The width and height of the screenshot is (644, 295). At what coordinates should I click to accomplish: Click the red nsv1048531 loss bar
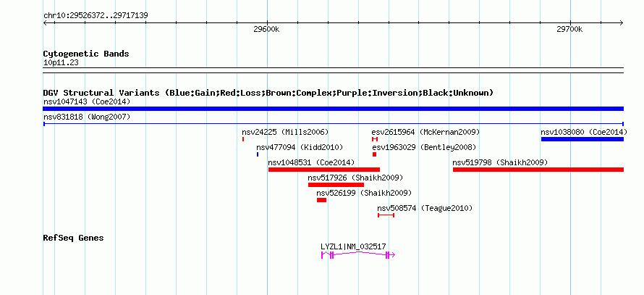[324, 170]
